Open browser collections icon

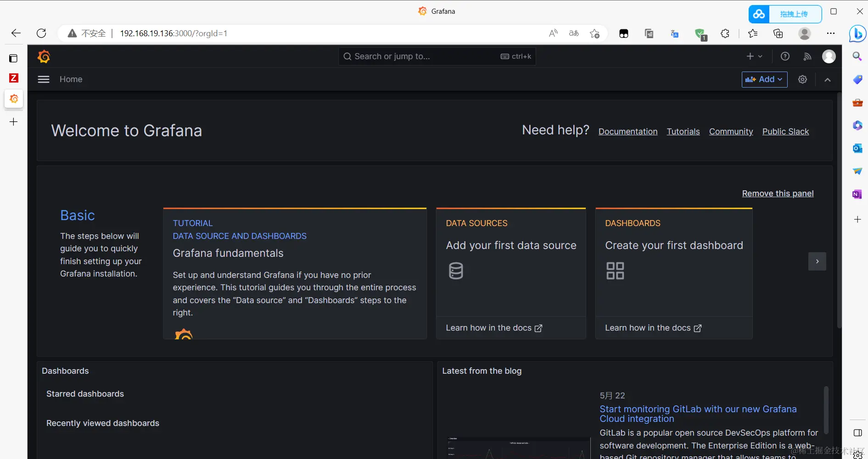tap(778, 33)
